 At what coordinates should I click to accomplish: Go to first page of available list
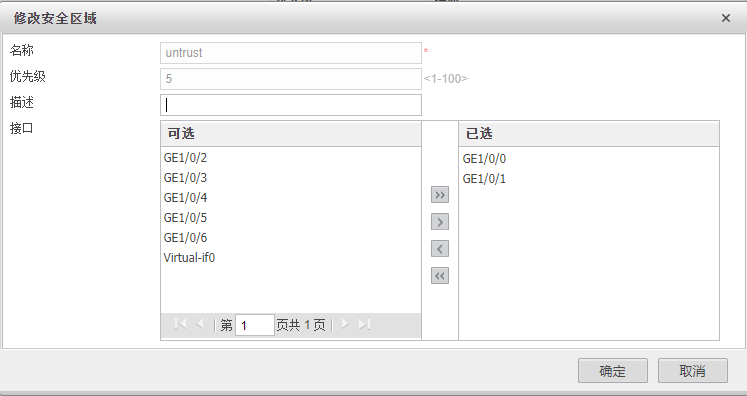[180, 325]
